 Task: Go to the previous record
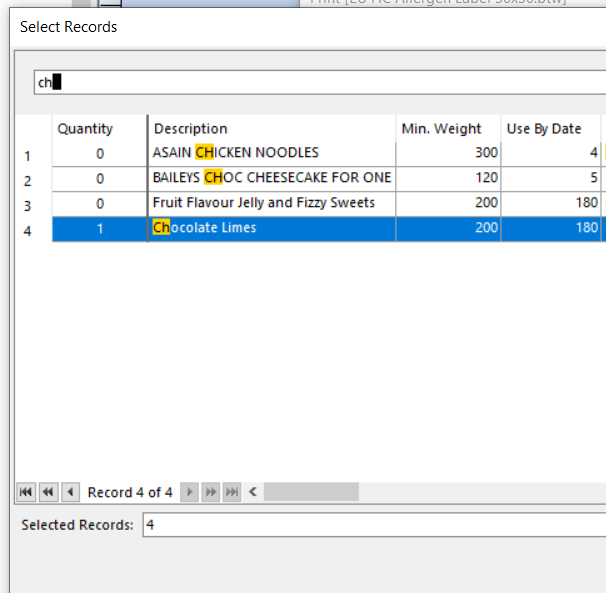tap(70, 492)
